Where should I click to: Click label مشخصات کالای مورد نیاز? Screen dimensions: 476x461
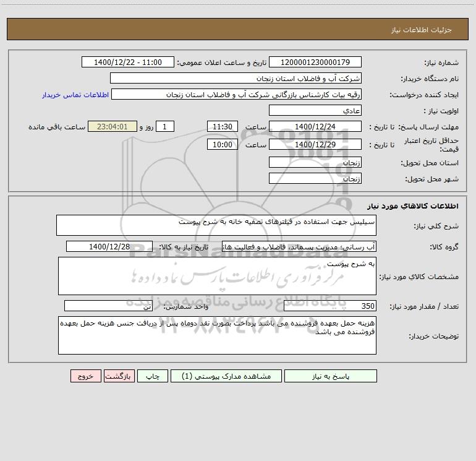(419, 277)
